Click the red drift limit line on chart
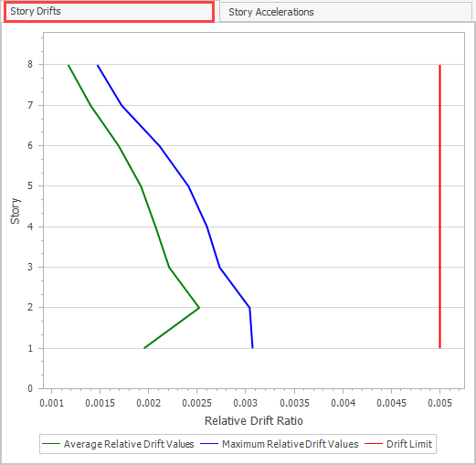Image resolution: width=476 pixels, height=465 pixels. coord(439,206)
